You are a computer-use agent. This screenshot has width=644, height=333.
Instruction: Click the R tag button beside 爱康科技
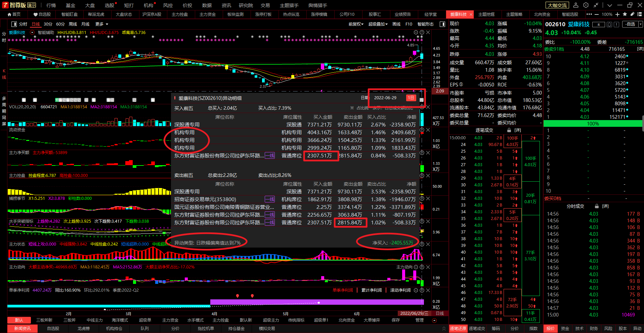tap(598, 25)
